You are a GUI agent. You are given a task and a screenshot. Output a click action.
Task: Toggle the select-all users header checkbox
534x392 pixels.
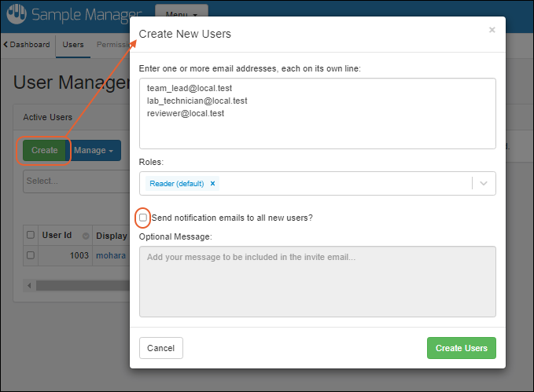click(x=31, y=235)
